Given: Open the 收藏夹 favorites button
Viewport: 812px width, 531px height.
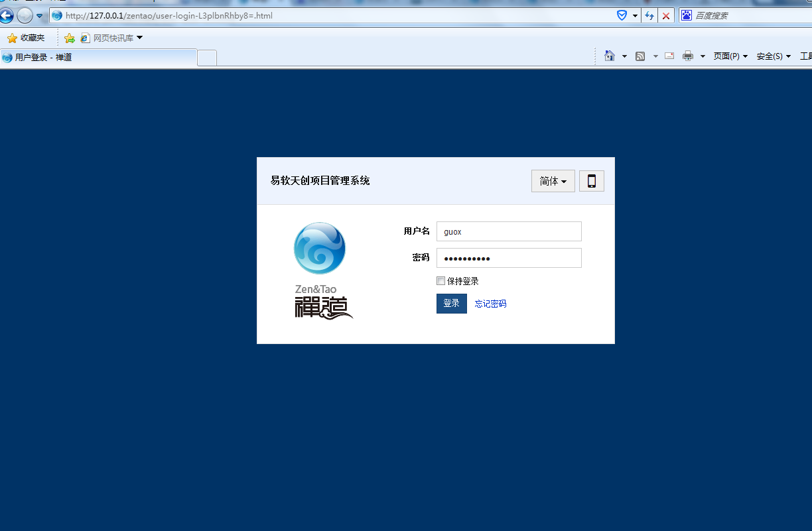Looking at the screenshot, I should click(26, 38).
